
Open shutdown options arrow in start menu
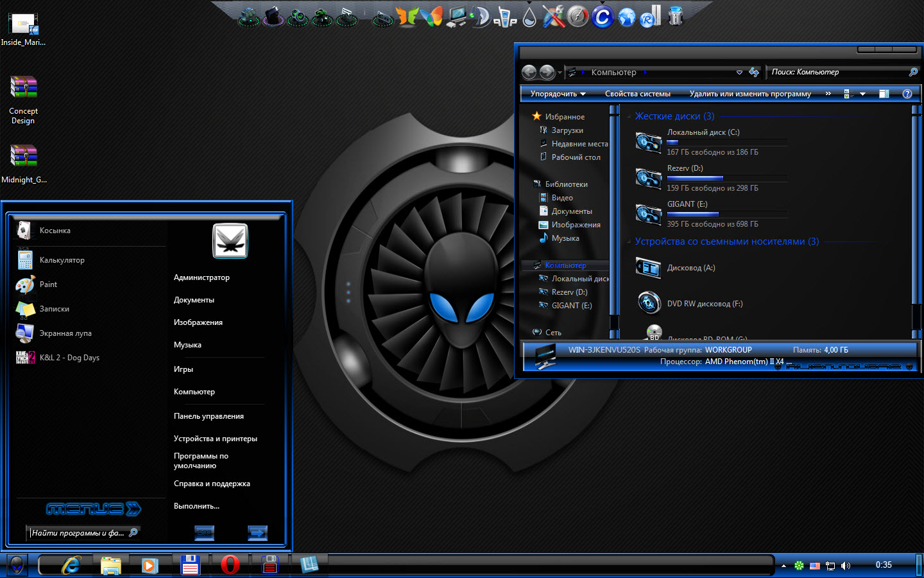tap(257, 532)
